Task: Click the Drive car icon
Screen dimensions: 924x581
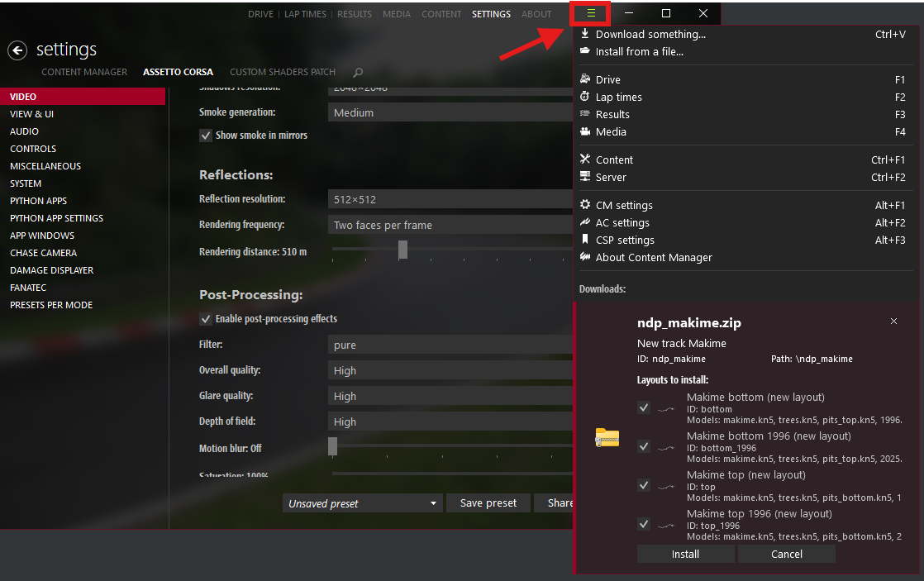Action: click(x=584, y=79)
